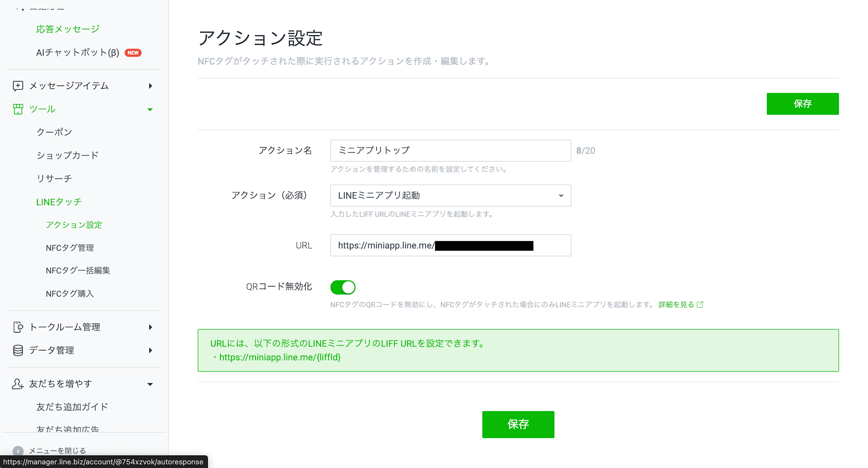Image resolution: width=868 pixels, height=468 pixels.
Task: Go to the クーポン tool
Action: pyautogui.click(x=55, y=132)
